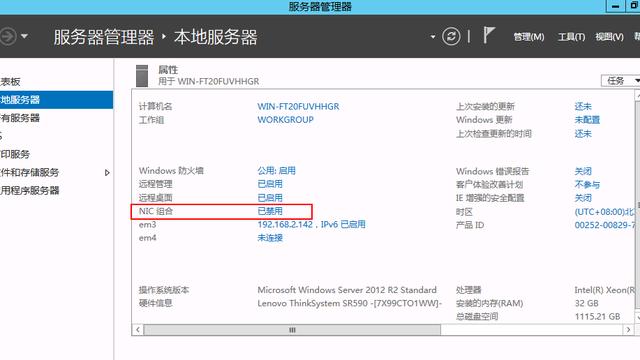
Task: Minimize the 服务器管理器 window
Action: 615,6
